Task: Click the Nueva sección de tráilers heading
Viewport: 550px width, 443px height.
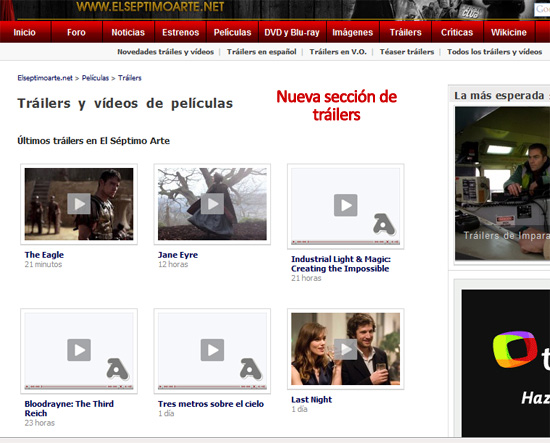Action: pos(336,106)
